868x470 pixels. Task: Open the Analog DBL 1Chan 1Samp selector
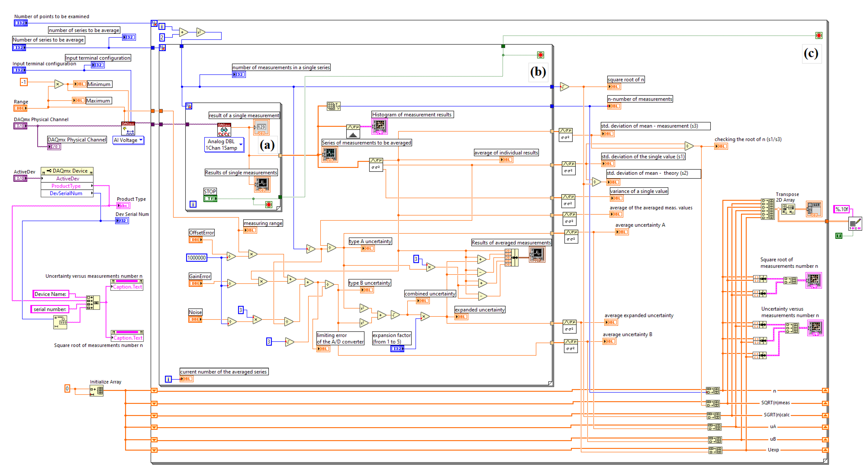(x=224, y=145)
